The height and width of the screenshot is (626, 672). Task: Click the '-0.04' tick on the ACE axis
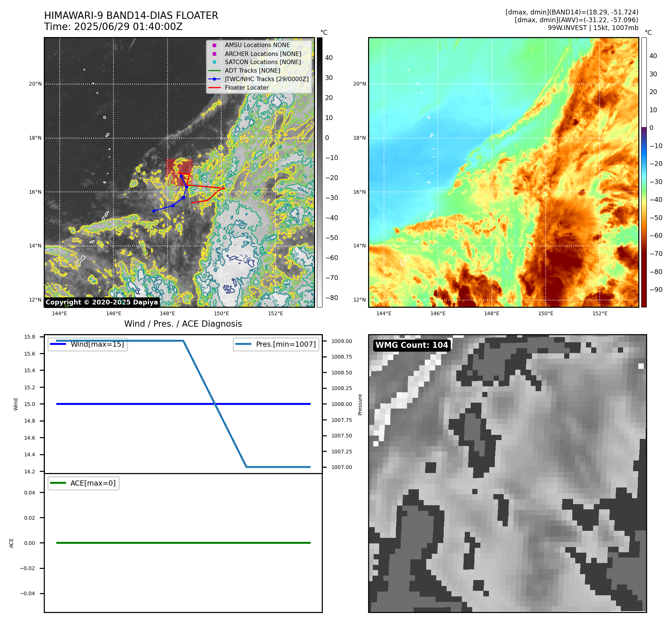[x=28, y=593]
